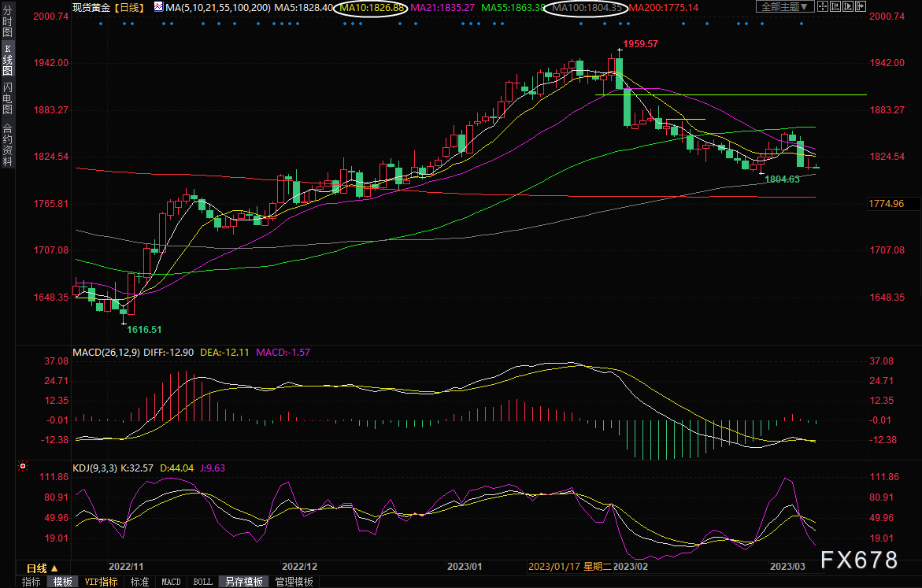The width and height of the screenshot is (922, 588).
Task: Apply the 标准 template
Action: 139,582
